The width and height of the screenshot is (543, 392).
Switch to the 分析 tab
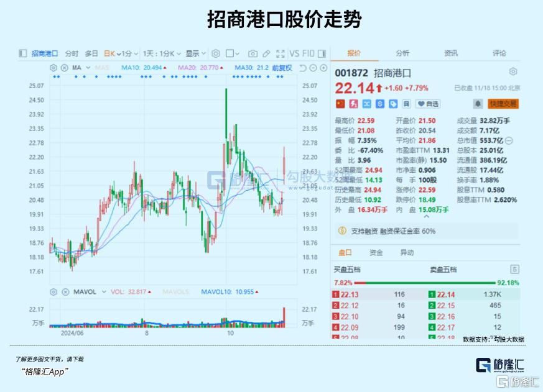coord(402,53)
